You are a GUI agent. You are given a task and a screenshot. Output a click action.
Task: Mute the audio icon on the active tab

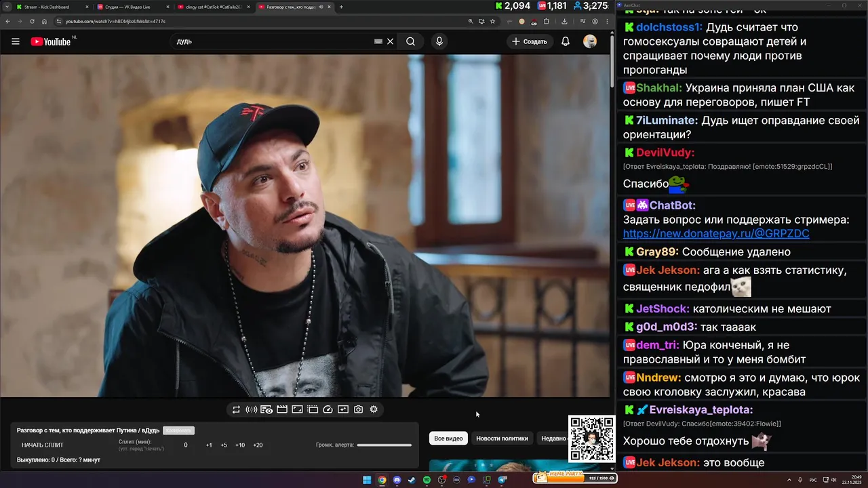click(321, 7)
